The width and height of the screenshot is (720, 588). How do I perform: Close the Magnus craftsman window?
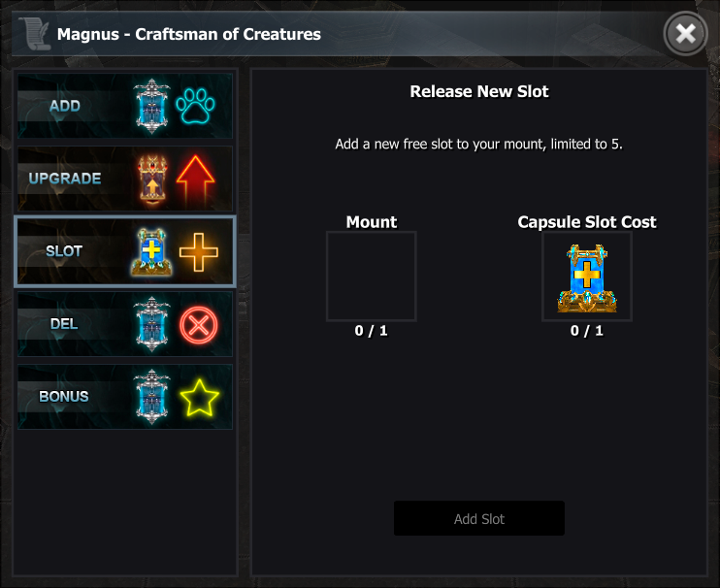[x=685, y=34]
